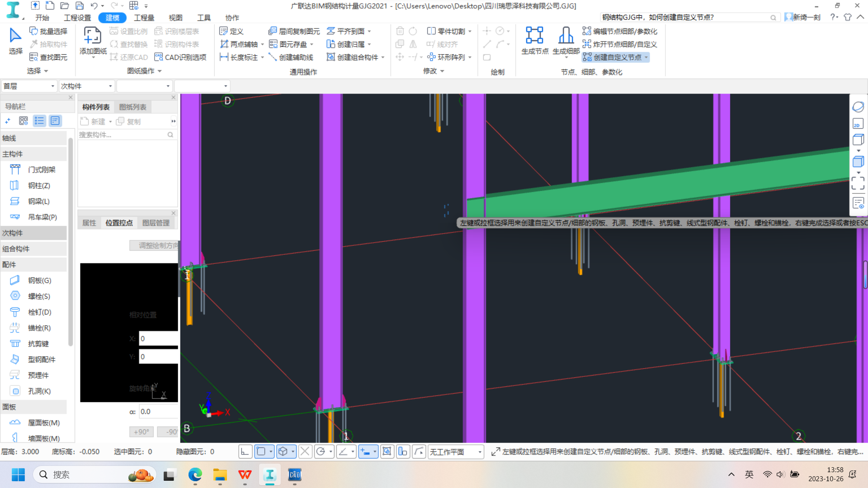Click 批量选择 in the ribbon
Viewport: 868px width, 488px height.
coord(48,31)
